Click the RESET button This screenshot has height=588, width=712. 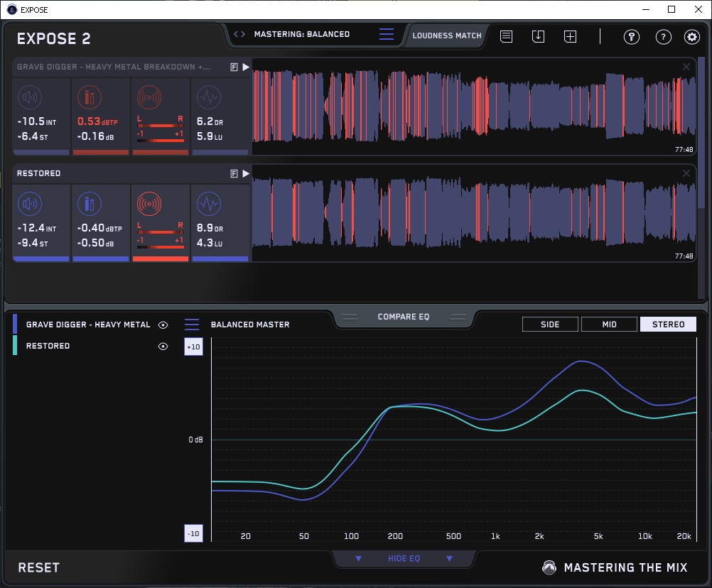(38, 567)
